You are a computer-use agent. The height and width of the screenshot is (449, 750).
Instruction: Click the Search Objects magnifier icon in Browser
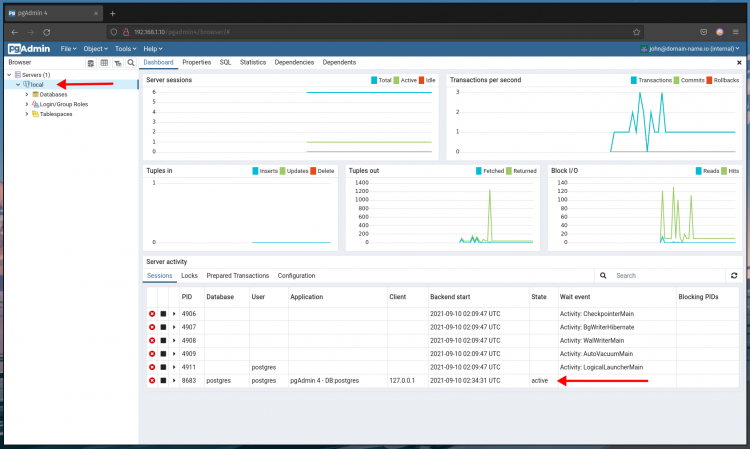point(131,63)
